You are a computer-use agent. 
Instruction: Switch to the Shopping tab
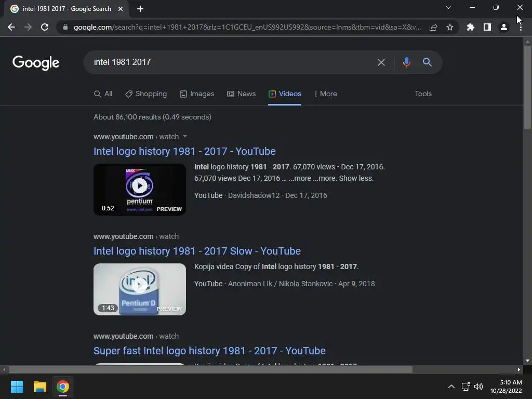[x=146, y=94]
